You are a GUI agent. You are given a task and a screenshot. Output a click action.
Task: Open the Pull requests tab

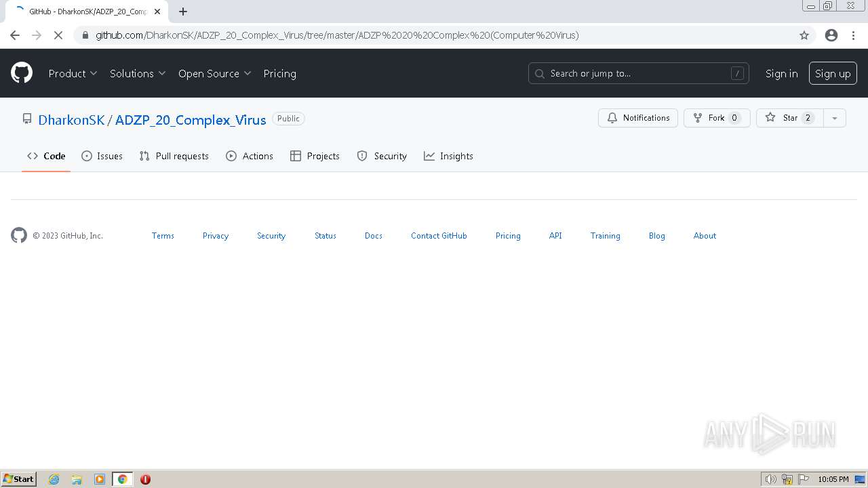[174, 156]
